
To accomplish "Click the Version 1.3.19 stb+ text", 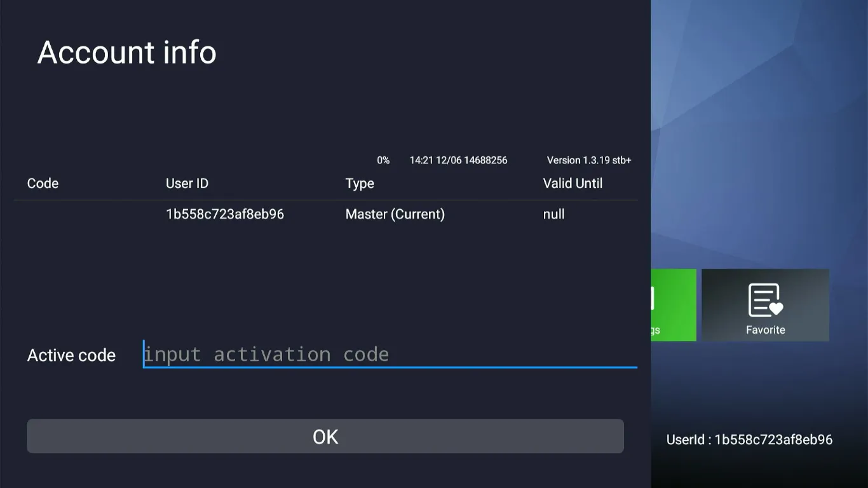I will 589,160.
